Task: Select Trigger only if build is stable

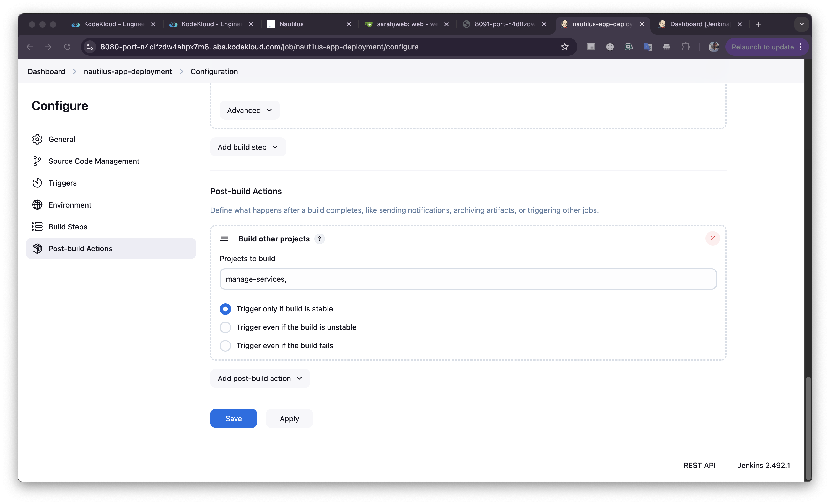Action: [x=225, y=309]
